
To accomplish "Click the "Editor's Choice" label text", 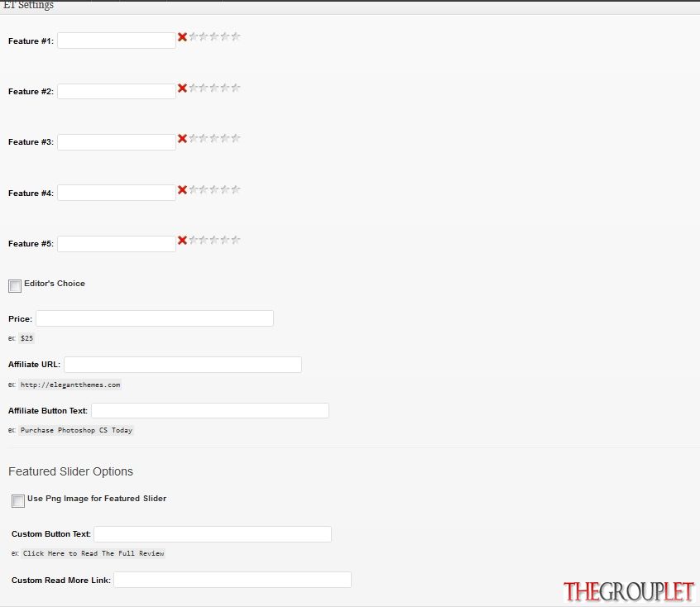I will pos(55,284).
